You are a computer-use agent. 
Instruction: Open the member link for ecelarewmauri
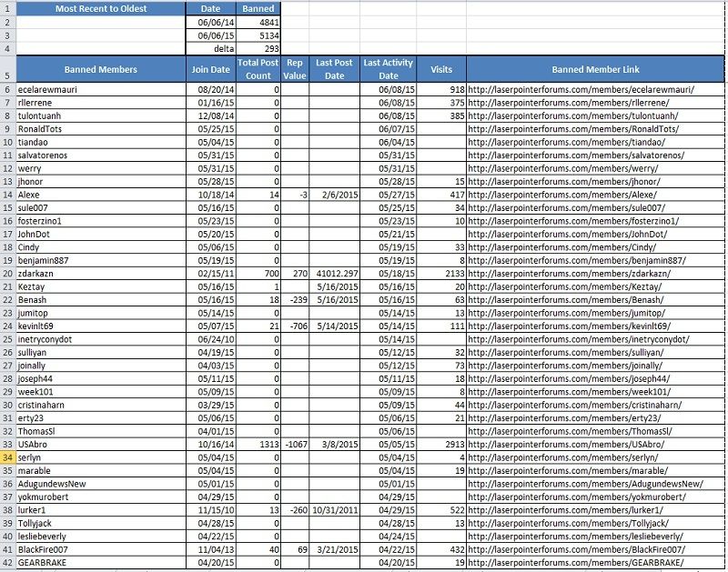pos(581,89)
